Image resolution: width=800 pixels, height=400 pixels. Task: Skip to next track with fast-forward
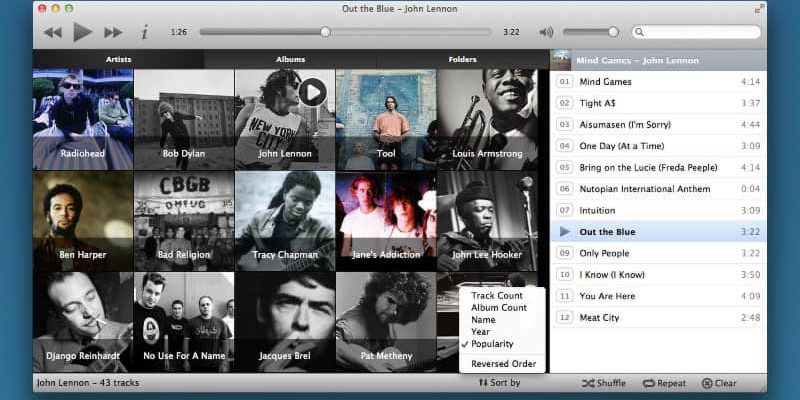click(x=113, y=32)
